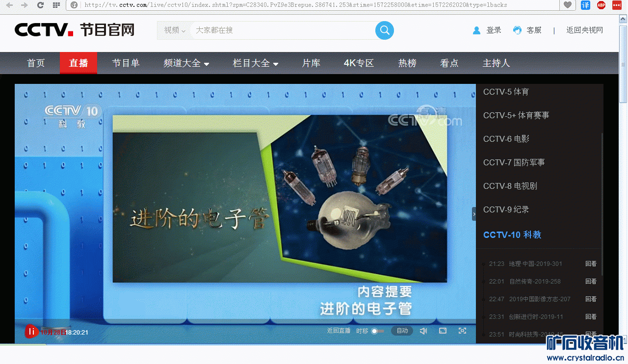Click the browser back arrow

pos(9,5)
